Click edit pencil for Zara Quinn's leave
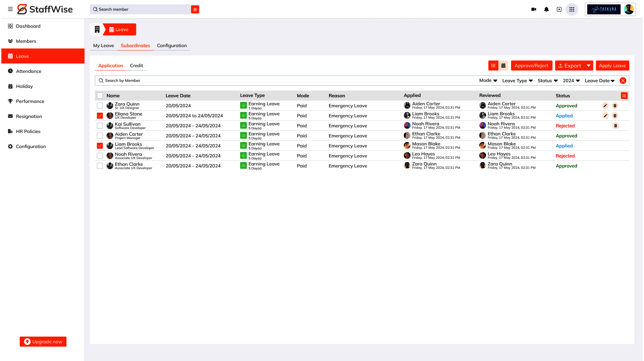The image size is (644, 361). pos(605,106)
